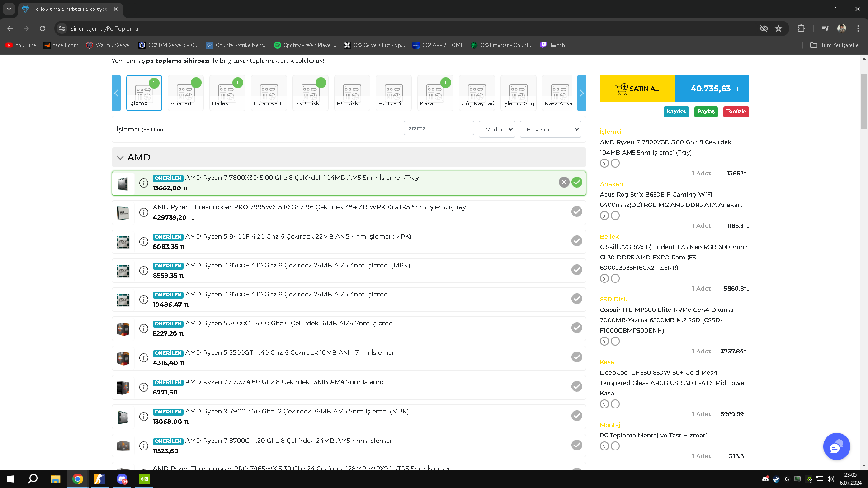Select Ryzen 5 5500GT checkmark
Screen dimensions: 868x488
[576, 357]
